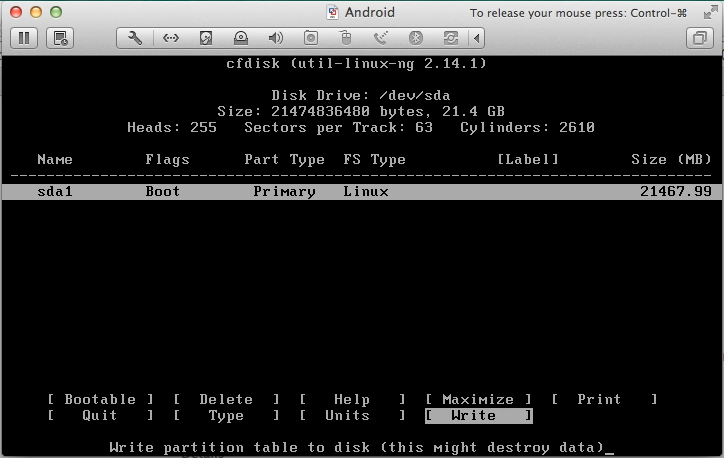Click the Flags column header
The image size is (724, 458).
click(167, 159)
